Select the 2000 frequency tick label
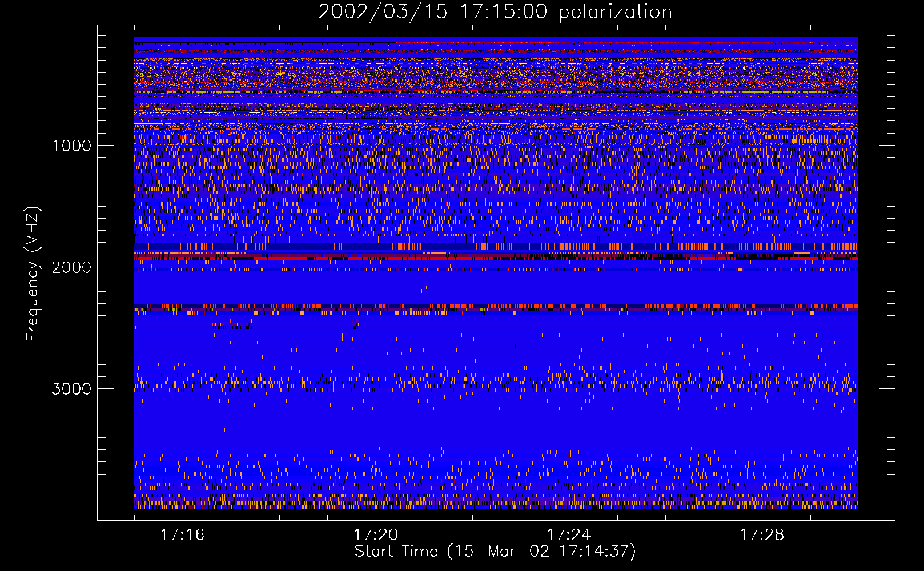924x571 pixels. 71,267
